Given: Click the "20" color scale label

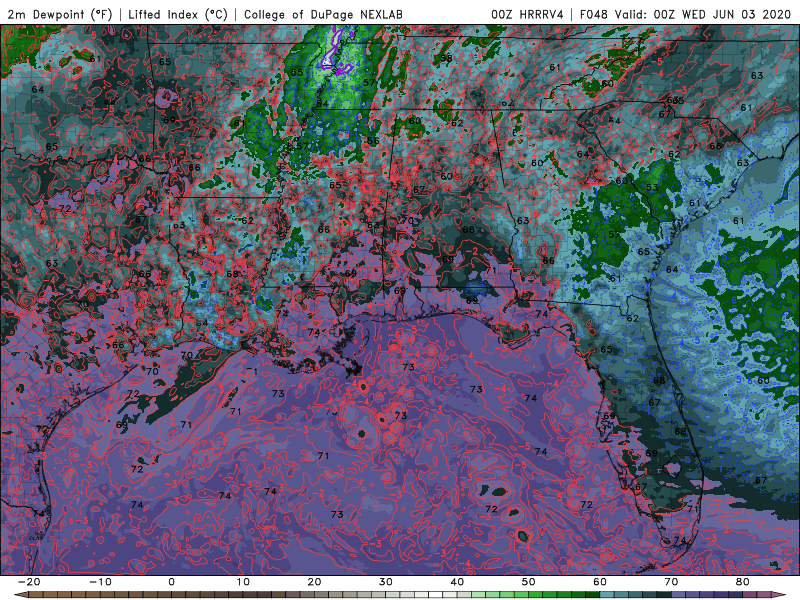Looking at the screenshot, I should (x=314, y=582).
